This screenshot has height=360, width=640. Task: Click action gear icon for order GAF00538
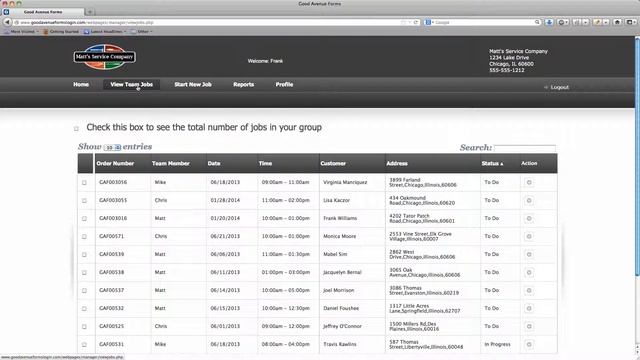(x=529, y=272)
